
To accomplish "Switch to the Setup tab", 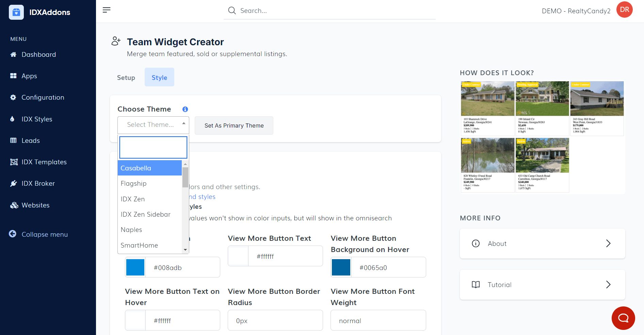I will [x=126, y=78].
